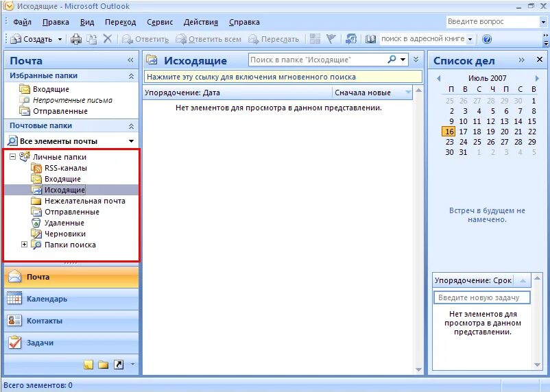Collapse Личные папки tree node

(x=12, y=157)
